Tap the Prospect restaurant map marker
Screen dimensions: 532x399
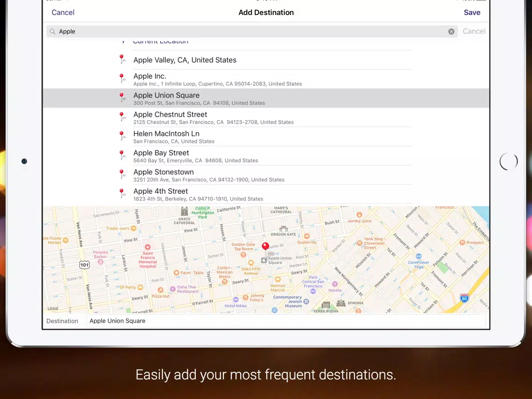pyautogui.click(x=462, y=242)
